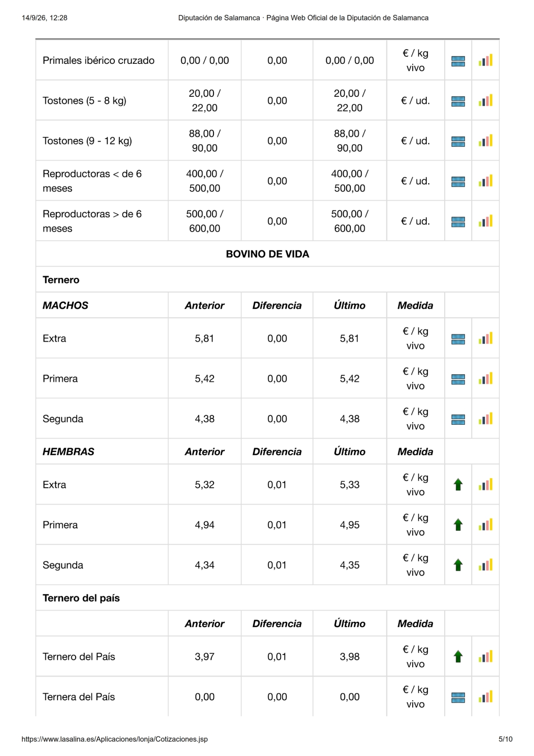Viewport: 534px width, 756px height.
Task: Click green up arrow for Ternero del País
Action: tap(458, 656)
